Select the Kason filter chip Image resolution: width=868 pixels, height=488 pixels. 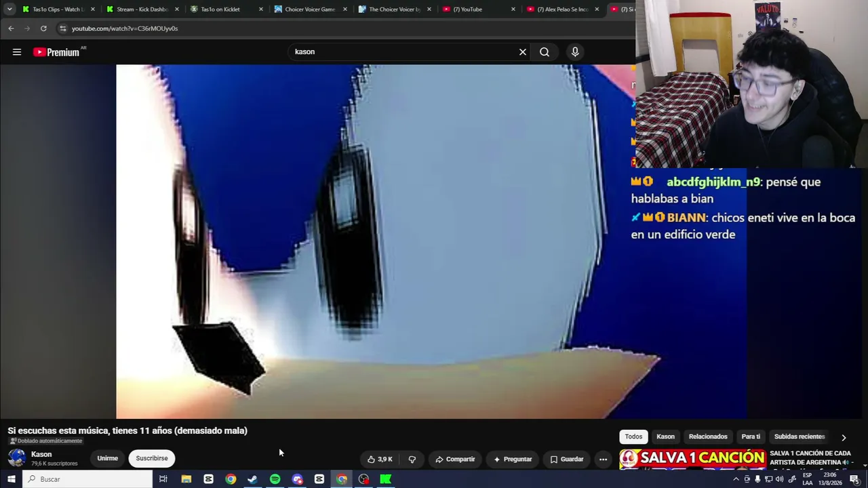point(666,437)
